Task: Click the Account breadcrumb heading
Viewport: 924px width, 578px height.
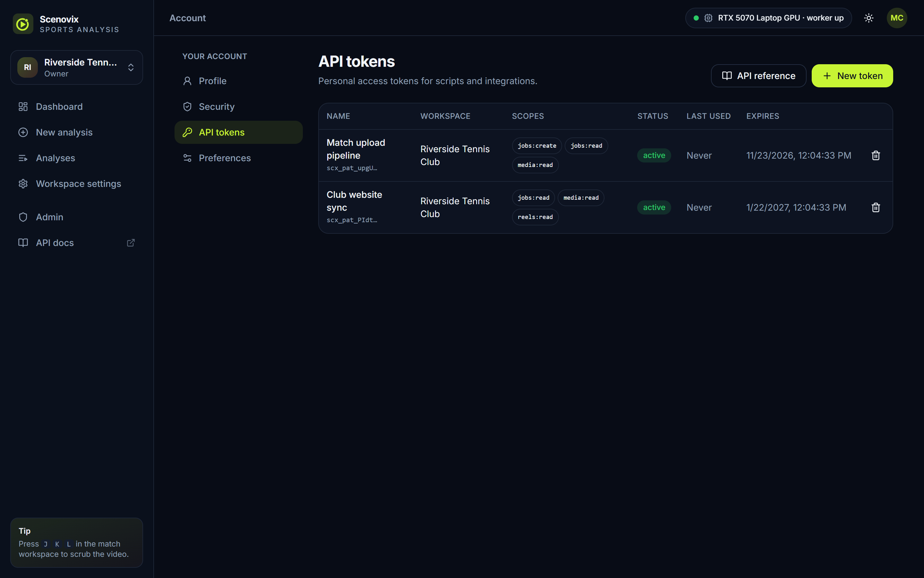Action: [187, 18]
